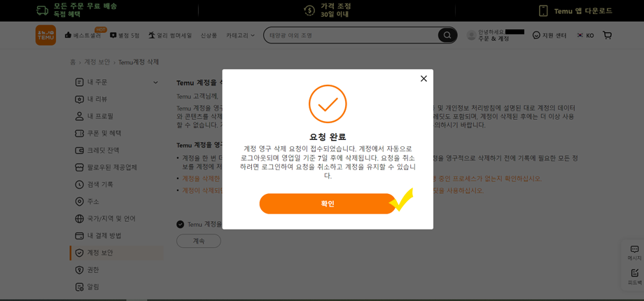This screenshot has height=301, width=644.
Task: Close the 요청 완료 dialog with X
Action: click(424, 78)
